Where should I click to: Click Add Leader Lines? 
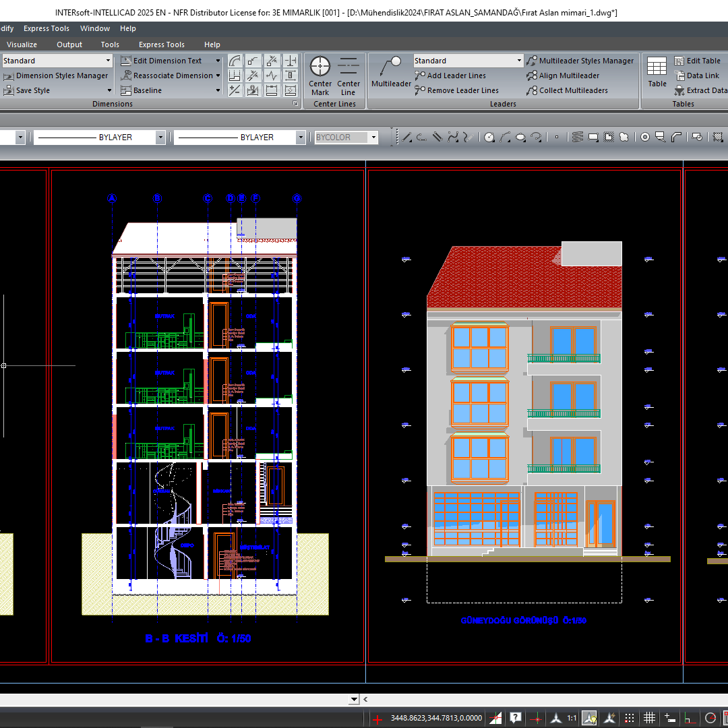pyautogui.click(x=456, y=75)
